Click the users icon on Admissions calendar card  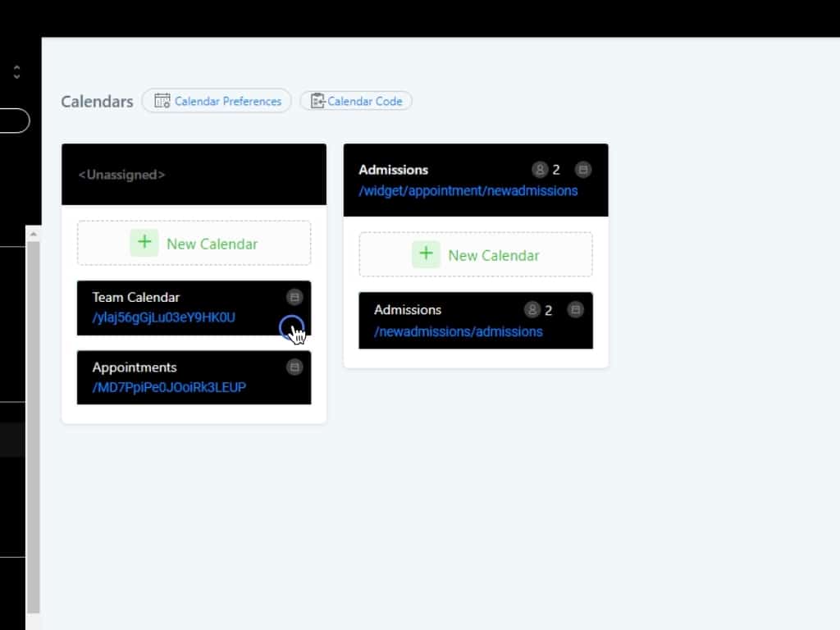click(532, 309)
